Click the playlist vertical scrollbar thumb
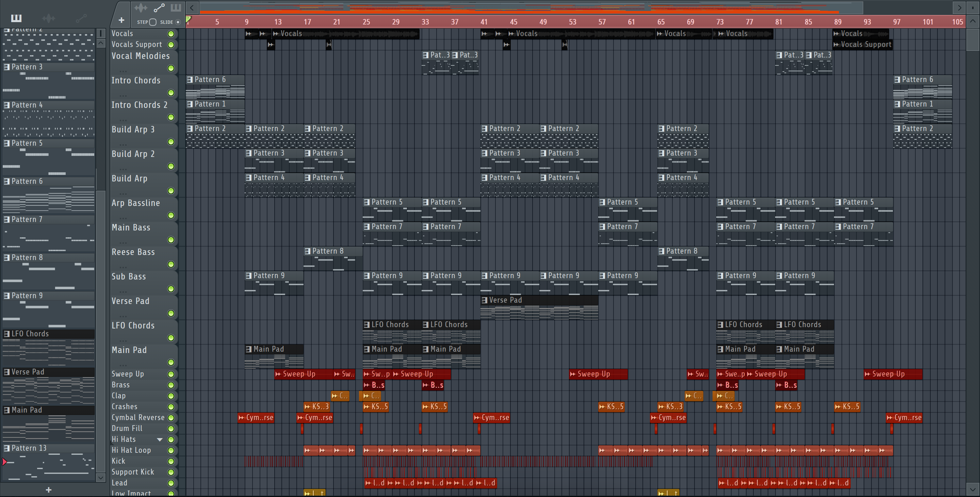 coord(973,39)
